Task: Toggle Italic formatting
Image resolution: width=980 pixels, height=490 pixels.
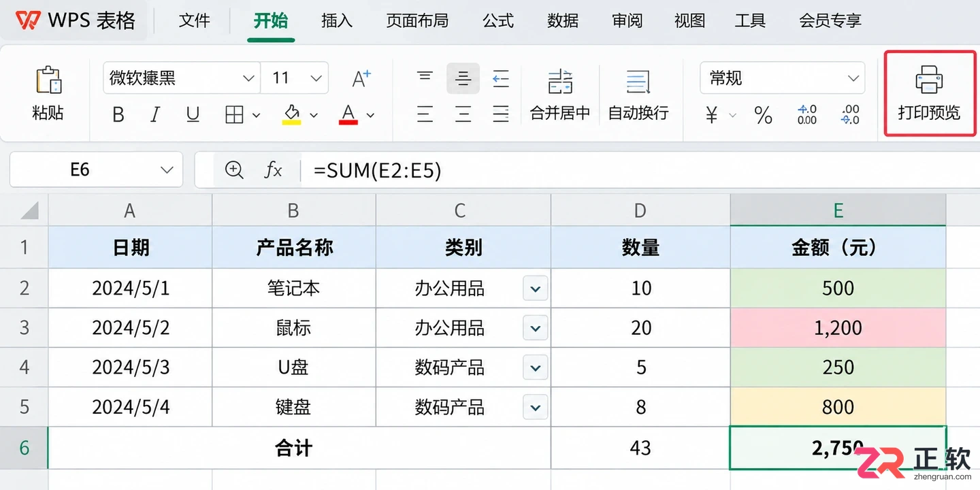Action: tap(155, 115)
